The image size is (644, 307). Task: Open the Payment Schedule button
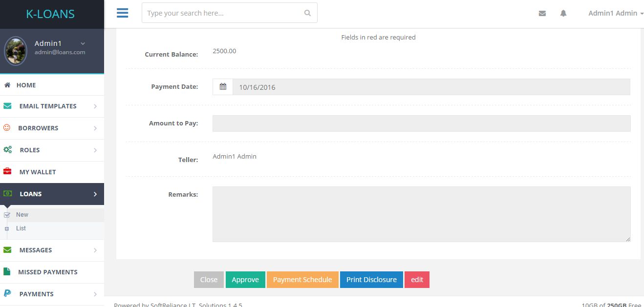coord(302,280)
